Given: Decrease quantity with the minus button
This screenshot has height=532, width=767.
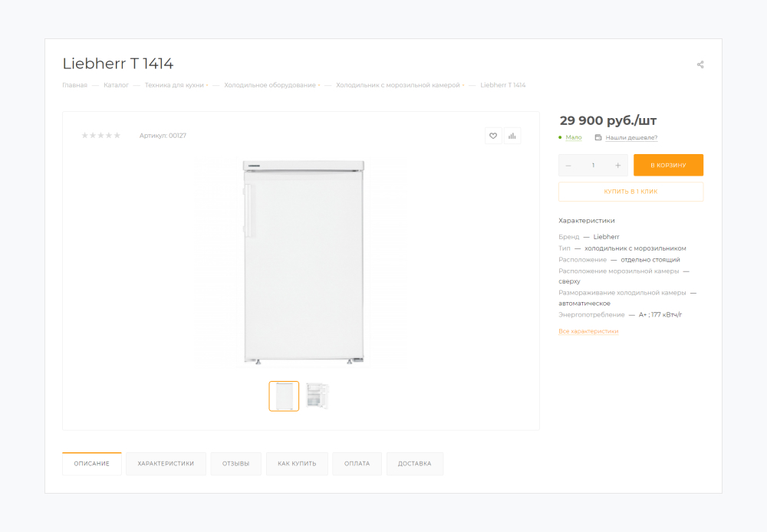Looking at the screenshot, I should (568, 166).
